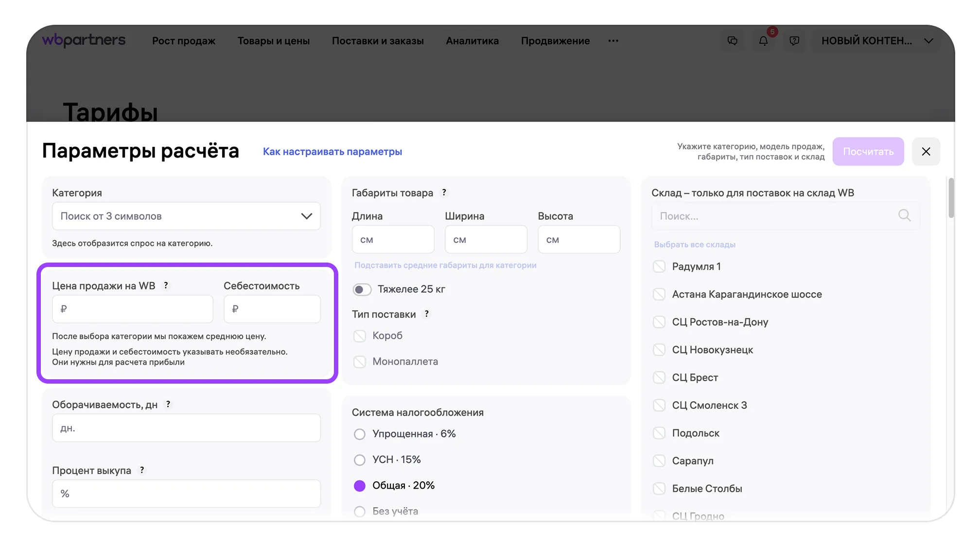Image resolution: width=980 pixels, height=547 pixels.
Task: Close the Параметры расчёта panel
Action: pyautogui.click(x=926, y=151)
